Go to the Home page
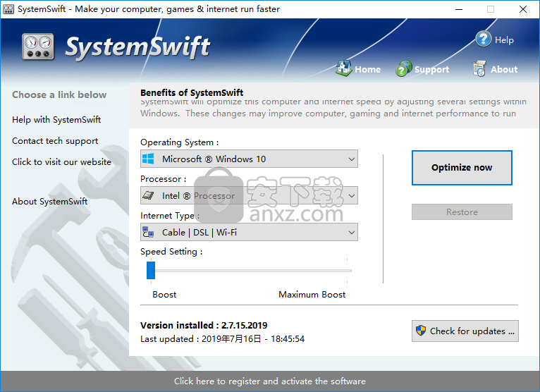 (x=367, y=70)
